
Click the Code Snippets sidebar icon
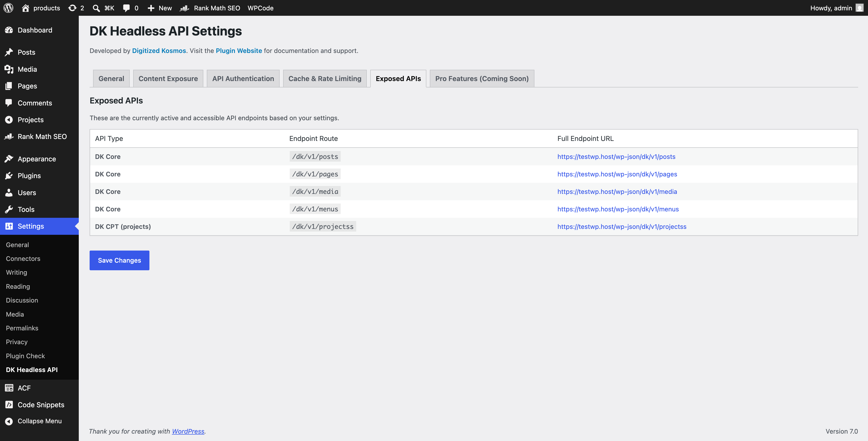pyautogui.click(x=9, y=405)
